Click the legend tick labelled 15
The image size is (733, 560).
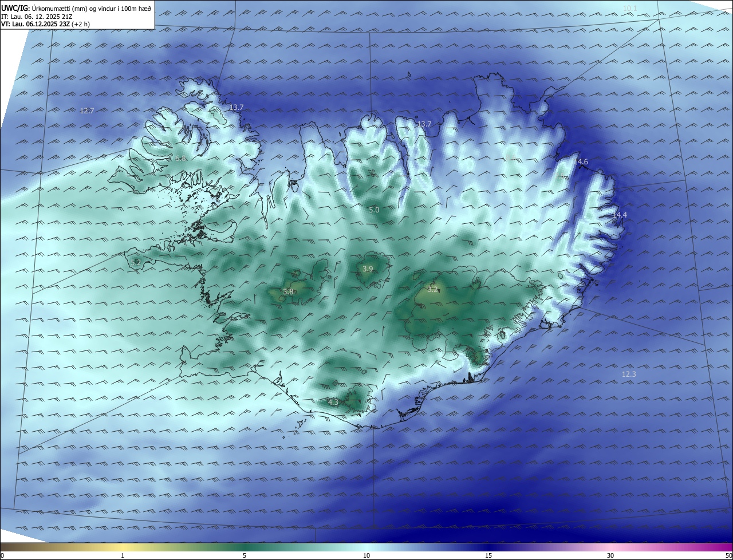point(488,555)
